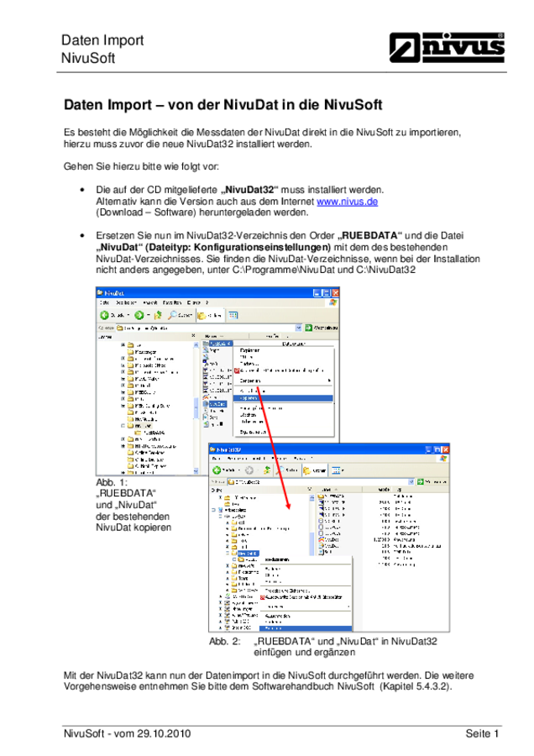Expand the Senden an submenu in NivuDat
Screen dimensions: 534x756
[x=283, y=381]
